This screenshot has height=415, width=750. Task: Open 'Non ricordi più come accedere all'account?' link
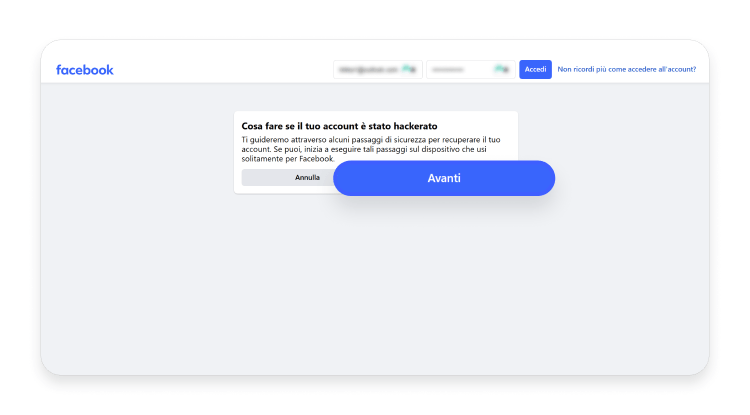coord(627,69)
